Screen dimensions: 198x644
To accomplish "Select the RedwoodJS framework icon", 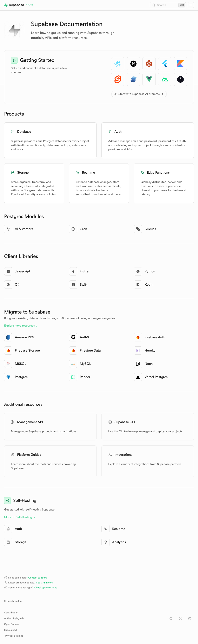I will [x=149, y=64].
